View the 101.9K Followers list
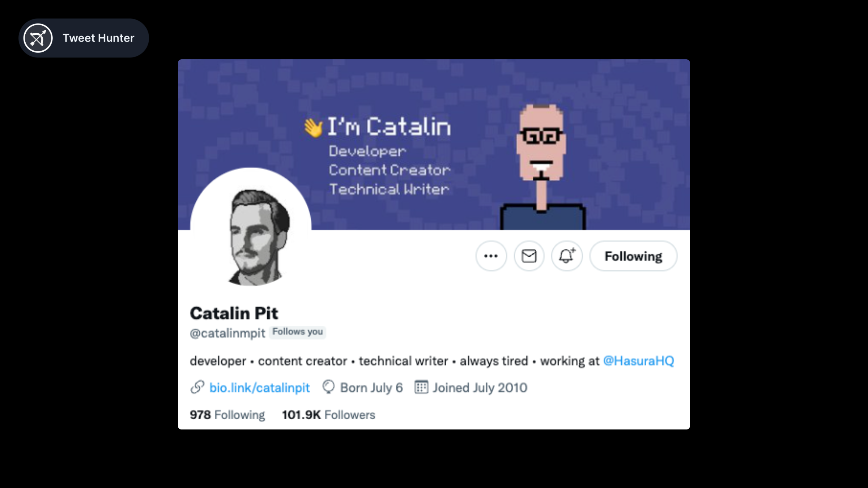The width and height of the screenshot is (868, 488). point(329,415)
